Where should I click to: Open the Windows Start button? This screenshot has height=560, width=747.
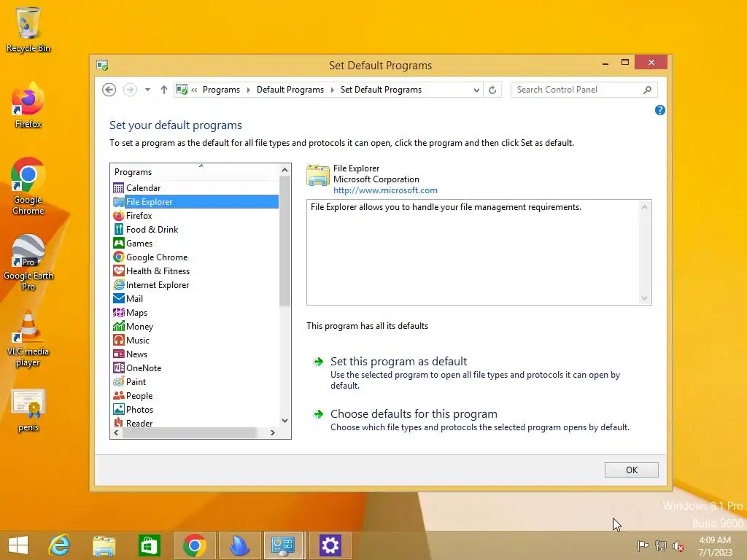[18, 545]
